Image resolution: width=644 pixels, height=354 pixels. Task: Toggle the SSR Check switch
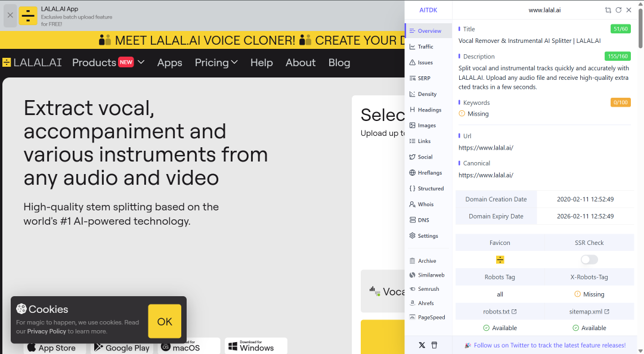click(589, 260)
